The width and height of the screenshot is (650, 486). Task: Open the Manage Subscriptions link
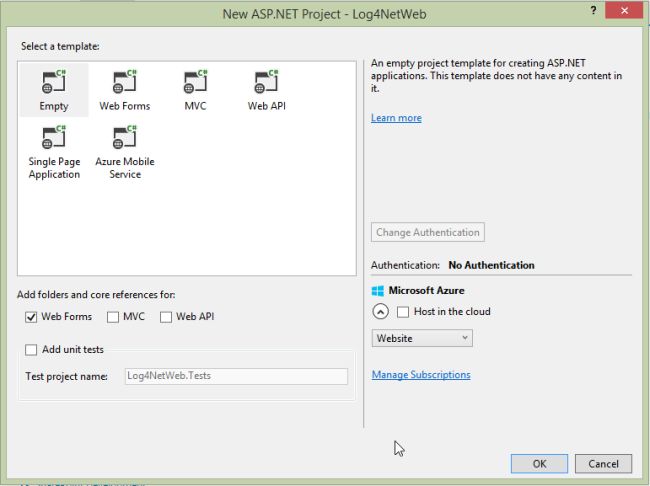click(x=421, y=375)
